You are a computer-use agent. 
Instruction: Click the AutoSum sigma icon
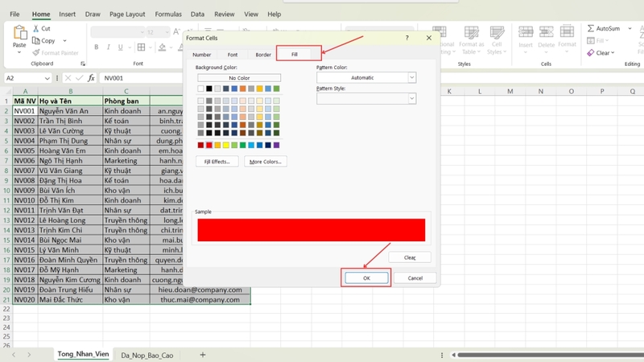pos(591,28)
